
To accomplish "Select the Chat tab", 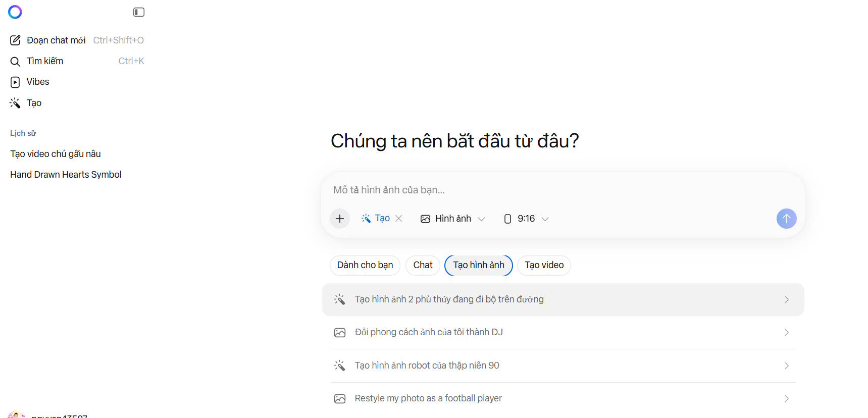I will (x=423, y=265).
